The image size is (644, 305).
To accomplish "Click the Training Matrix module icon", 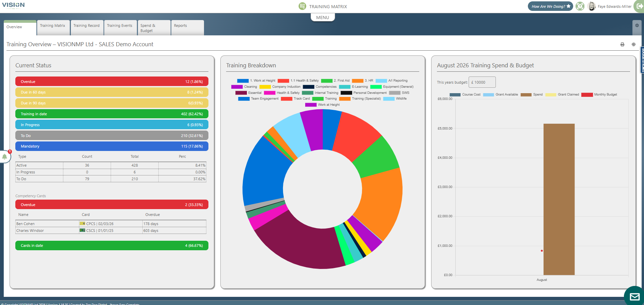I will [x=302, y=6].
